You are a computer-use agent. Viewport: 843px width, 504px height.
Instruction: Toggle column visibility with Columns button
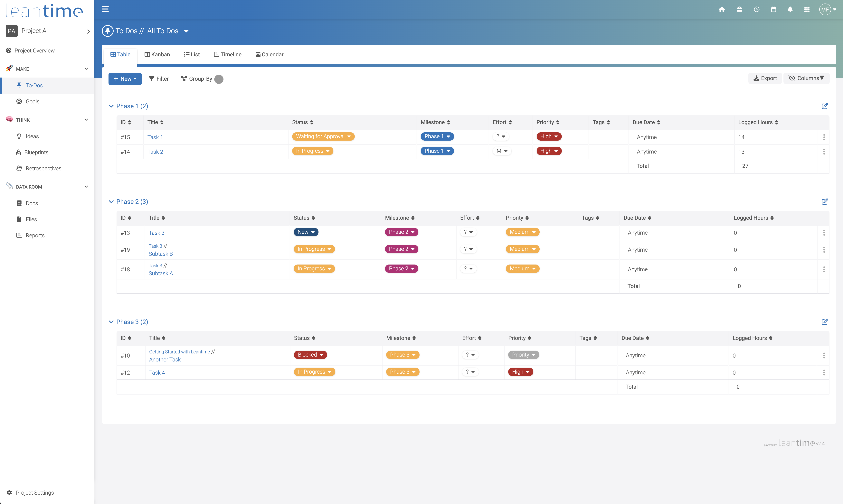click(x=806, y=79)
